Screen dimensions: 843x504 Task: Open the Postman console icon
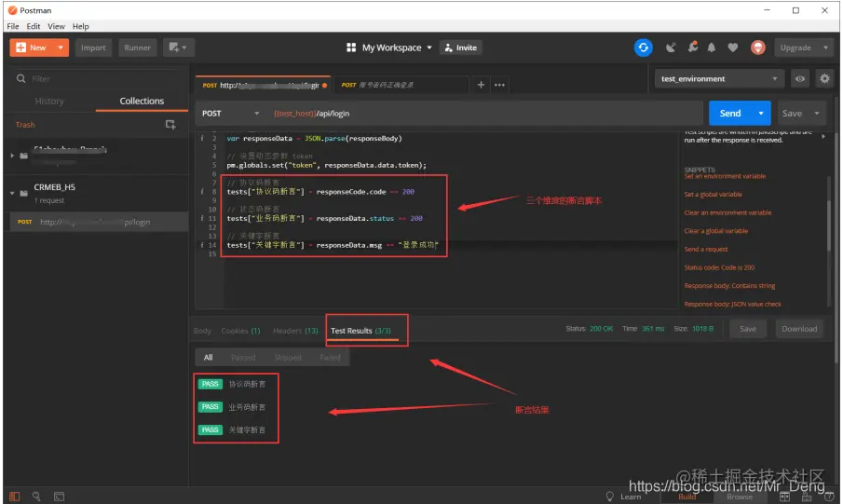59,497
